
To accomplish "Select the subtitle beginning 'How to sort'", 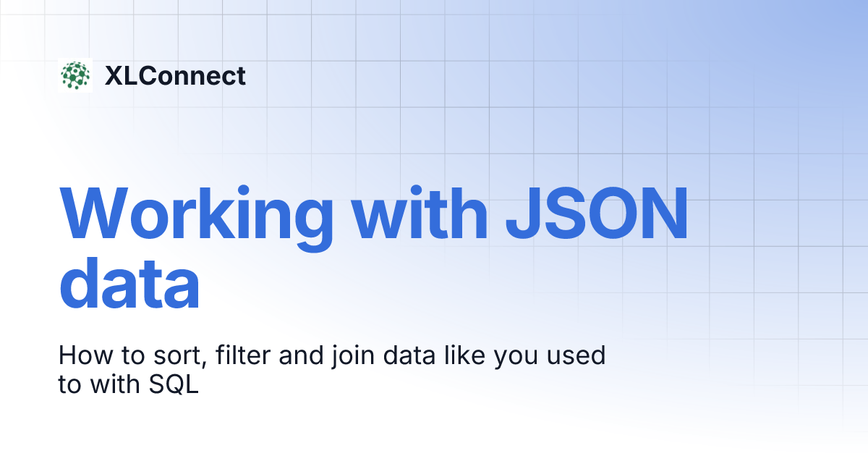I will pos(332,371).
